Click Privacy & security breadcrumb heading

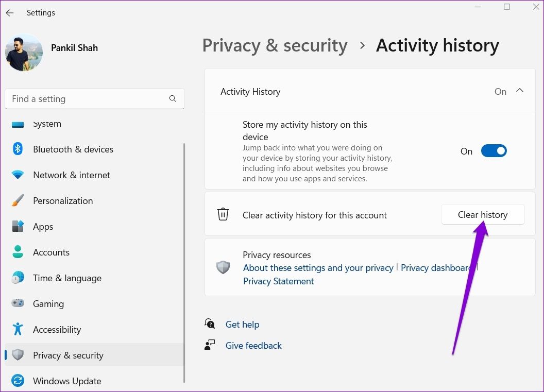[275, 45]
